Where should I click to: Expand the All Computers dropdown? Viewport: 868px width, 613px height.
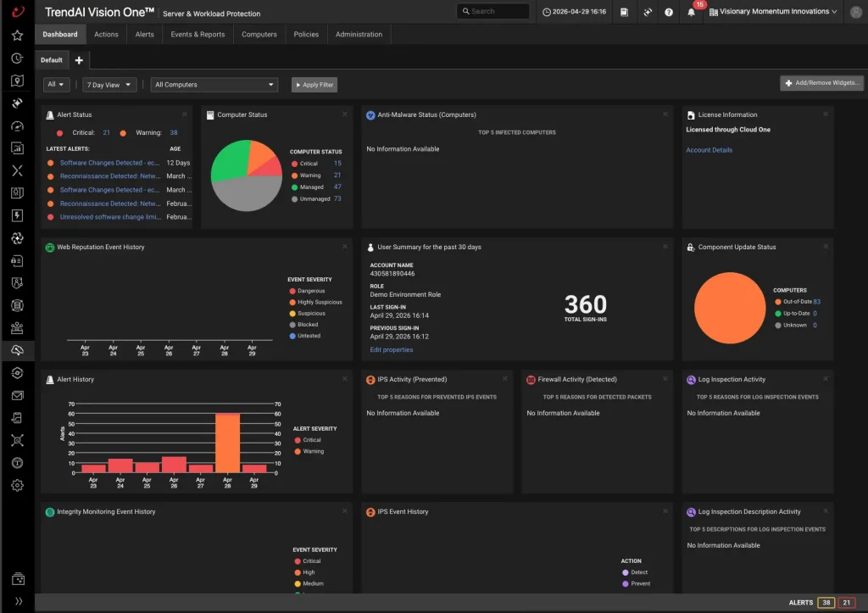tap(214, 85)
